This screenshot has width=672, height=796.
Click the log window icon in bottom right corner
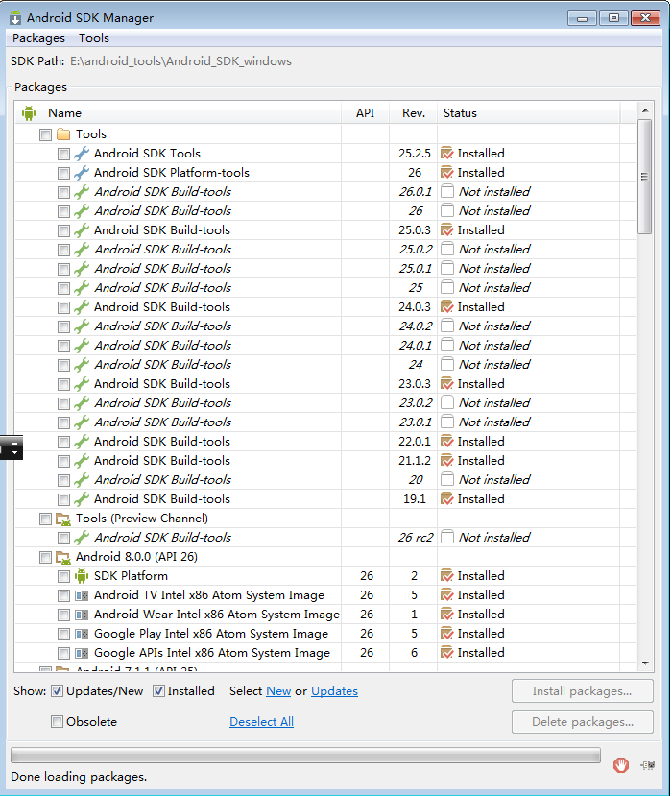[648, 765]
